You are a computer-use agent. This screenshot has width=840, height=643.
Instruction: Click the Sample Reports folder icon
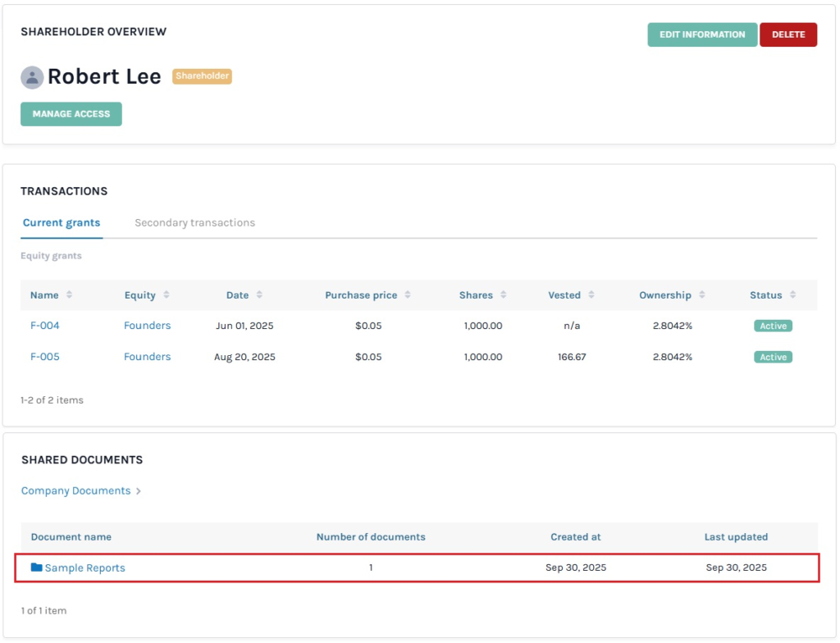coord(36,568)
